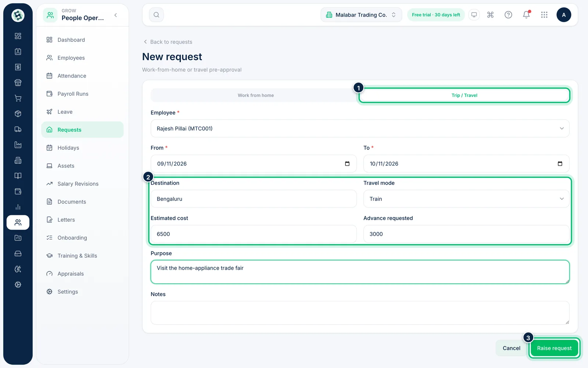Open Training & Skills in sidebar
This screenshot has width=588, height=368.
pos(82,256)
